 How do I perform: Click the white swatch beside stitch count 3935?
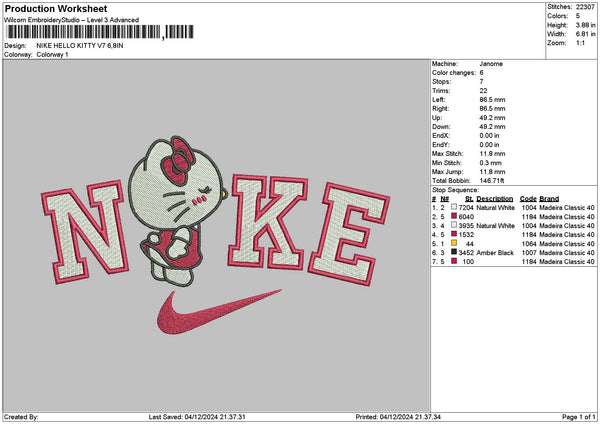[x=454, y=225]
